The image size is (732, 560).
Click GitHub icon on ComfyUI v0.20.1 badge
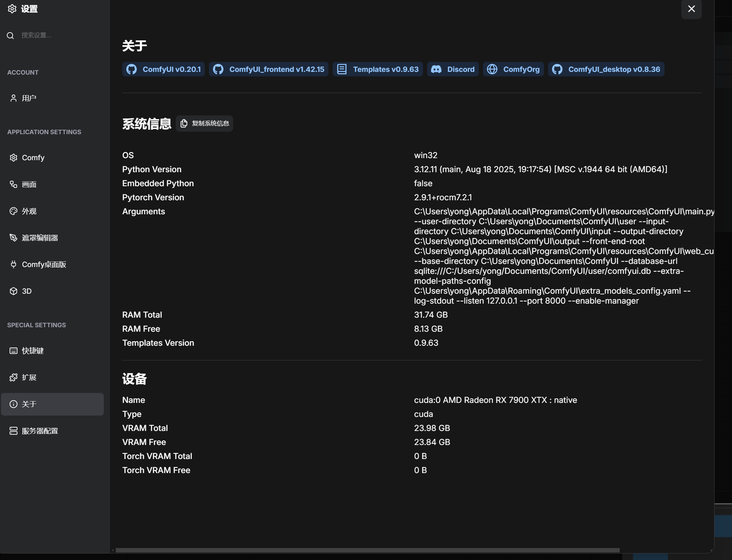tap(132, 69)
